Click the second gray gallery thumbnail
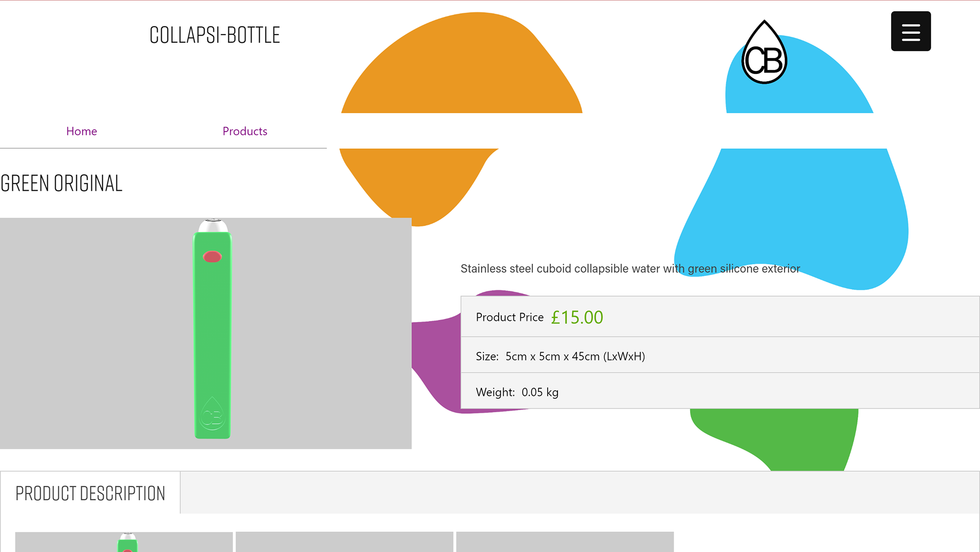The width and height of the screenshot is (980, 552). pyautogui.click(x=344, y=541)
